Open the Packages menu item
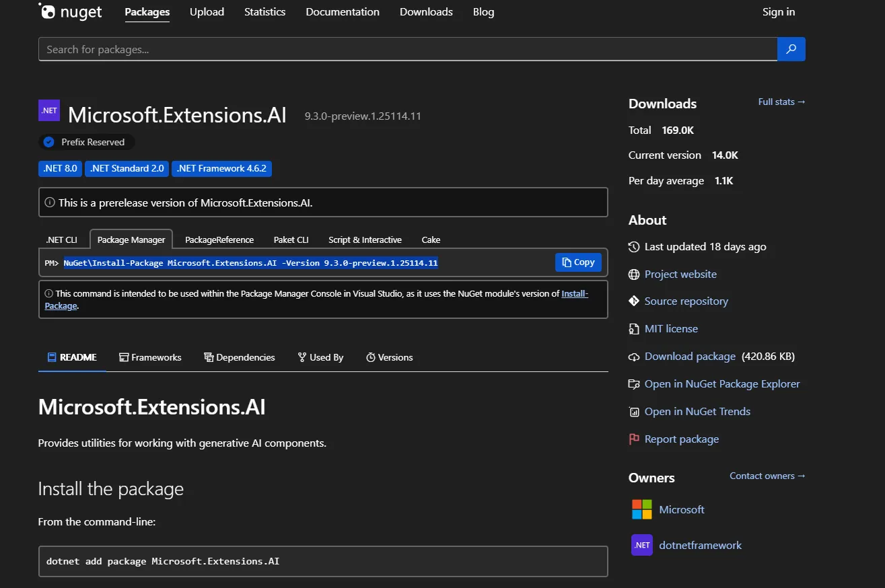 (147, 12)
